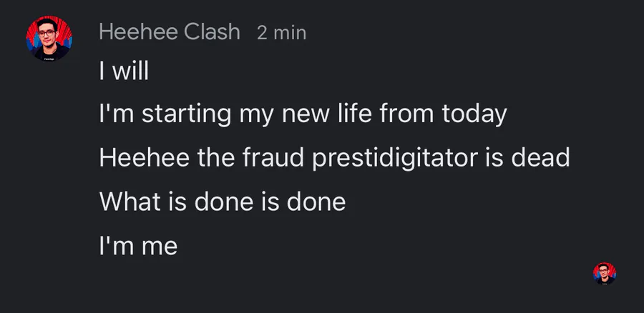Select the "What is done is done" message

222,202
